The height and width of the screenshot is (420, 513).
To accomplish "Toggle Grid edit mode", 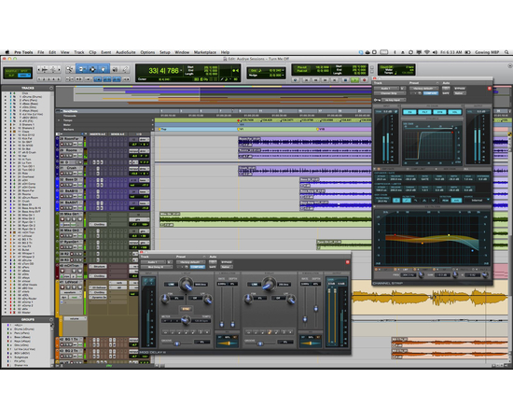I will click(24, 75).
